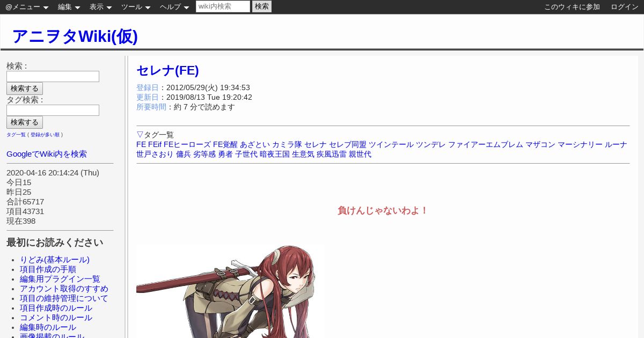The image size is (644, 338).
Task: Click the 登録日 label link
Action: [x=148, y=87]
